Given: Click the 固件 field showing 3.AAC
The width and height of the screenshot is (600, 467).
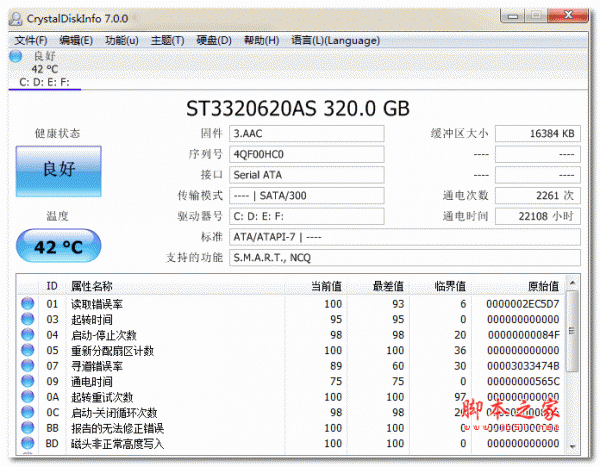Looking at the screenshot, I should tap(307, 134).
